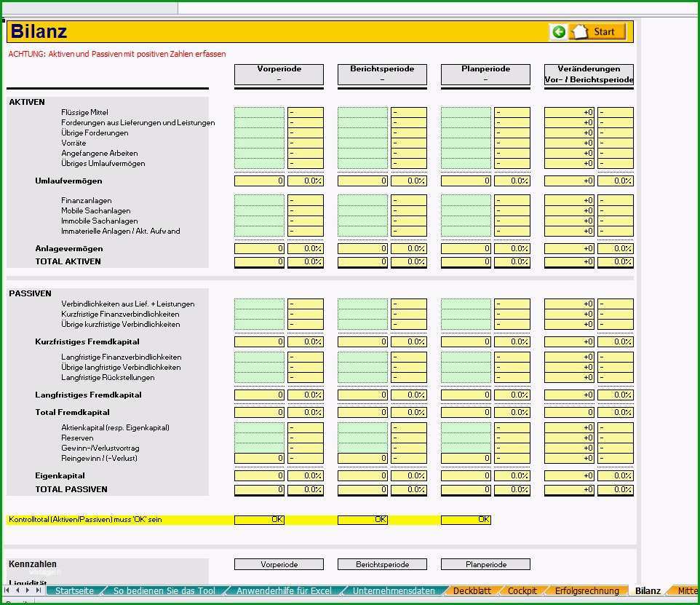Viewport: 700px width, 605px height.
Task: Click the AKTIVEN section label
Action: point(27,102)
